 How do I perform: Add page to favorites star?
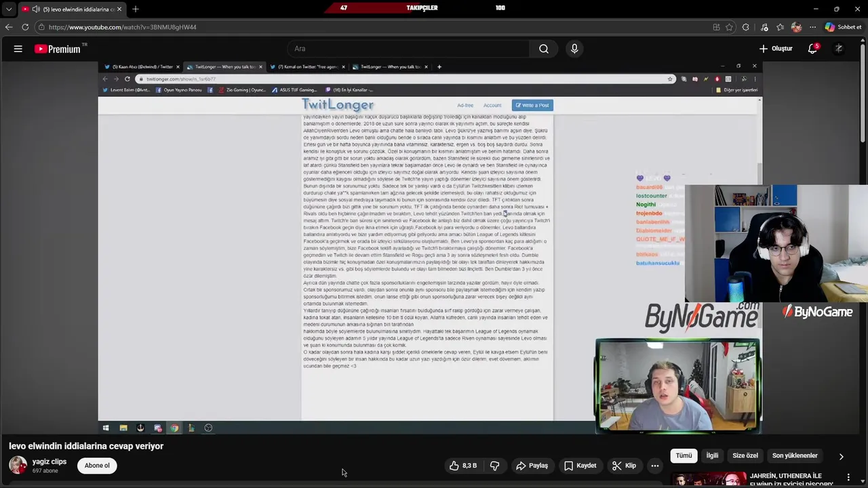(x=730, y=27)
